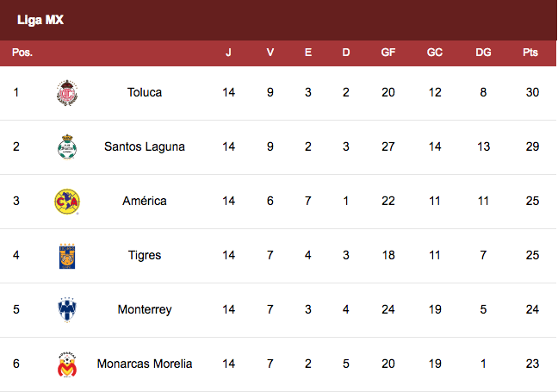558x392 pixels.
Task: Open the Toluca team name link
Action: point(145,92)
